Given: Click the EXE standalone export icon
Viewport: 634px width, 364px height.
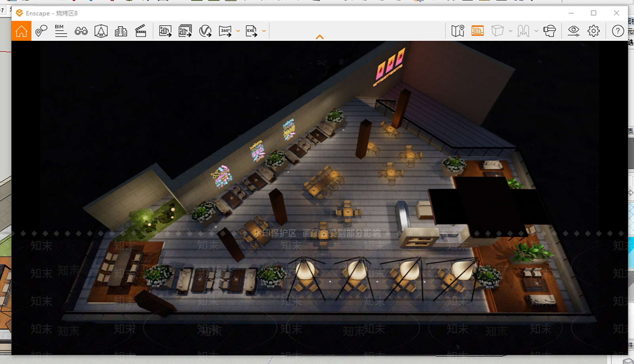Looking at the screenshot, I should (x=251, y=31).
